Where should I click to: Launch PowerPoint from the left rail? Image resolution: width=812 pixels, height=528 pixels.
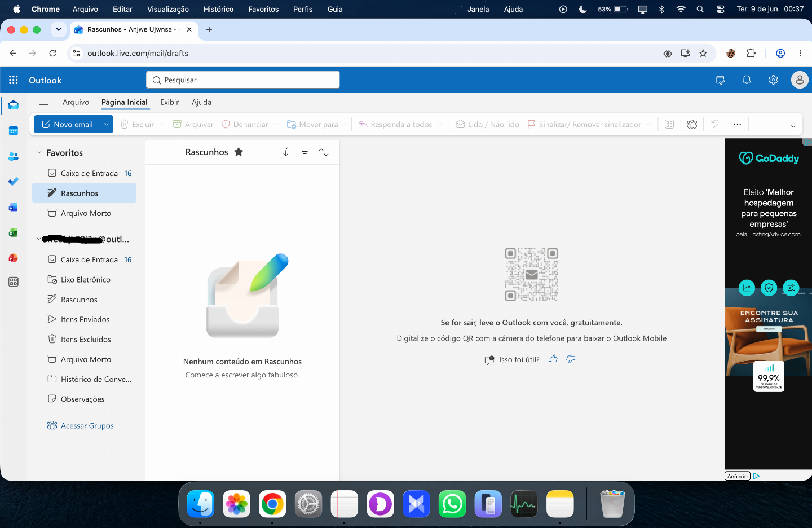click(14, 258)
